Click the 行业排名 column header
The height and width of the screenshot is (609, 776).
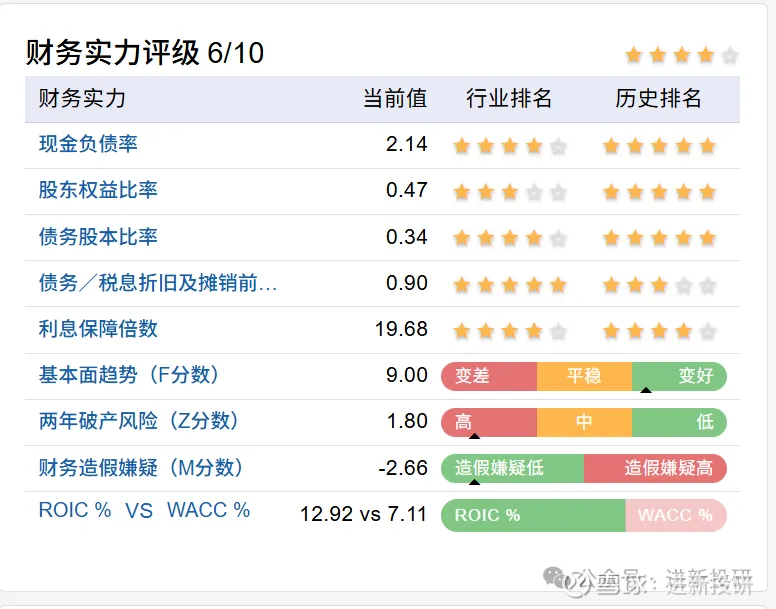point(509,98)
